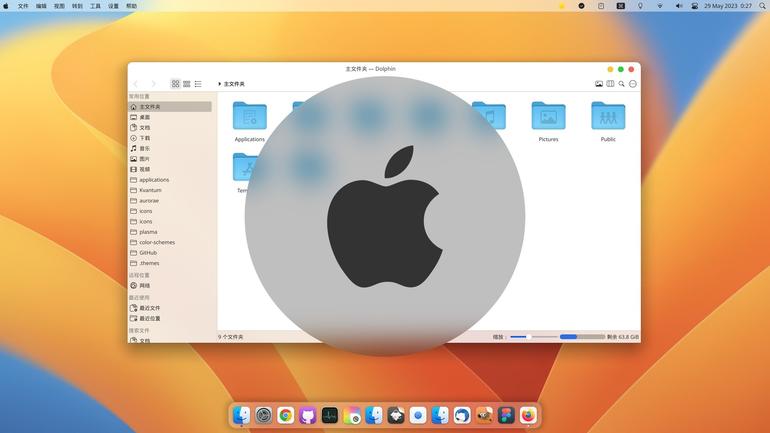Screen dimensions: 770x433
Task: Open the 编辑 menu
Action: click(x=41, y=6)
